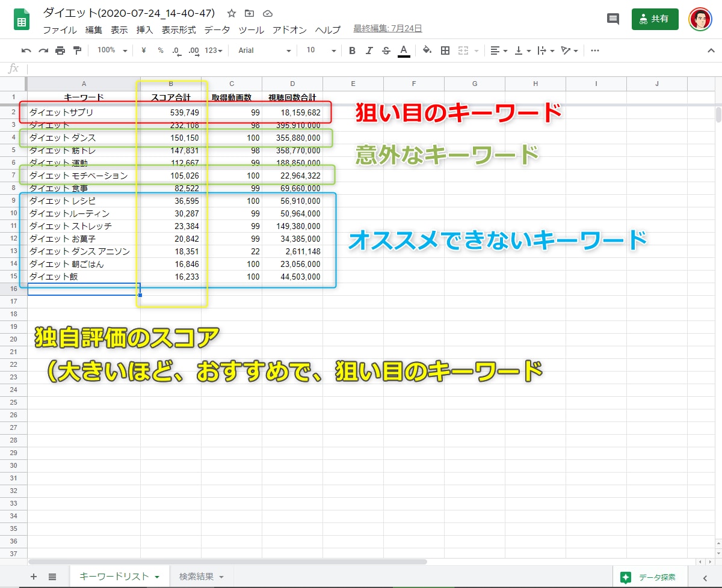Screen dimensions: 722x588
Task: Select row 16 header
Action: pos(13,289)
